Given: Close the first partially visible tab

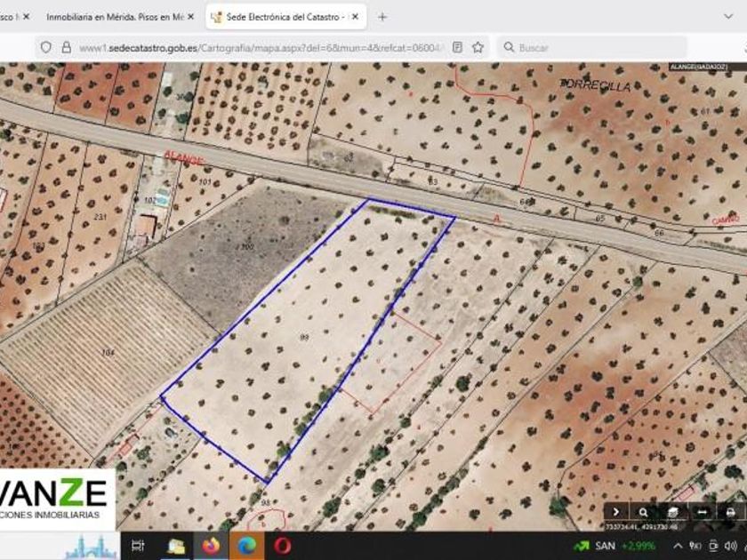Looking at the screenshot, I should pyautogui.click(x=26, y=17).
